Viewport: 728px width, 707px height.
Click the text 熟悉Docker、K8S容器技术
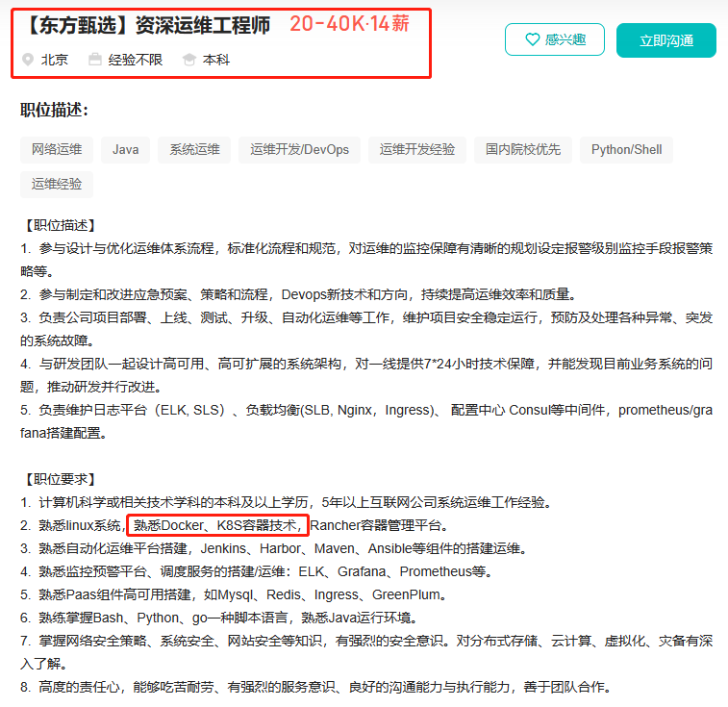click(x=218, y=525)
